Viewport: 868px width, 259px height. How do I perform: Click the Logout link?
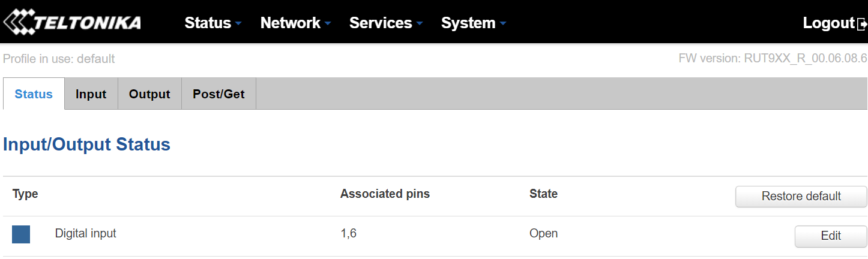point(829,23)
